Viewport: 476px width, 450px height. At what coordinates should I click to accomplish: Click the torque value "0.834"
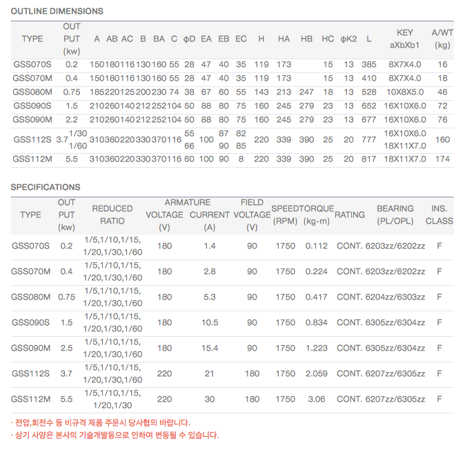tap(317, 322)
